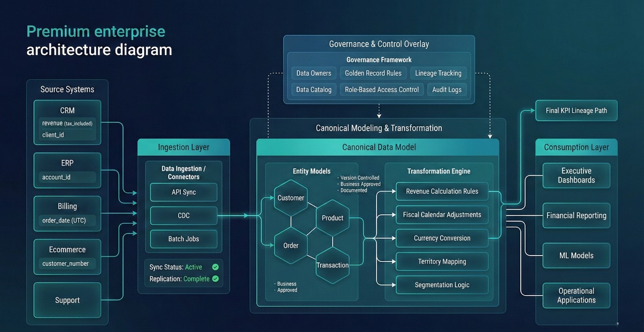Viewport: 644px width, 332px height.
Task: Select the Audit Logs tag
Action: click(x=447, y=90)
